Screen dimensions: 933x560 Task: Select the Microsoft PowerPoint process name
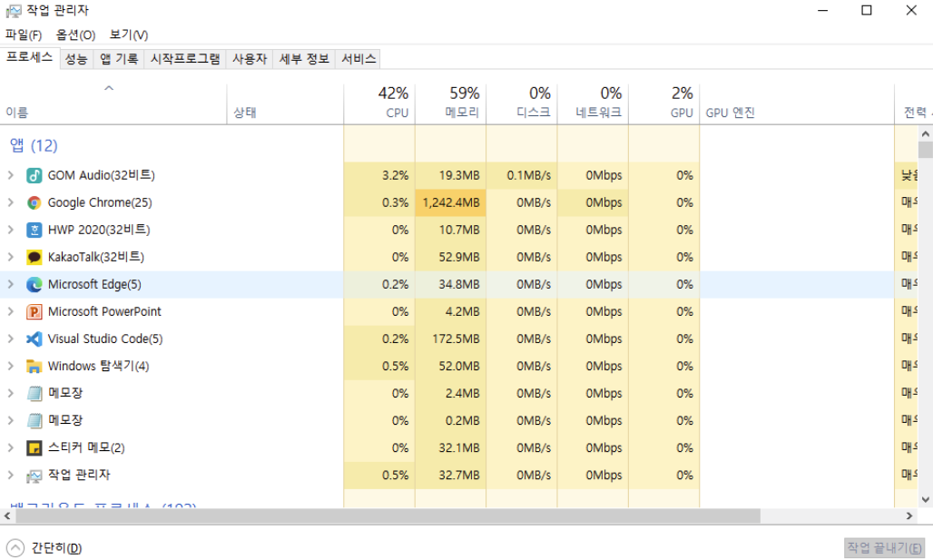(x=104, y=311)
